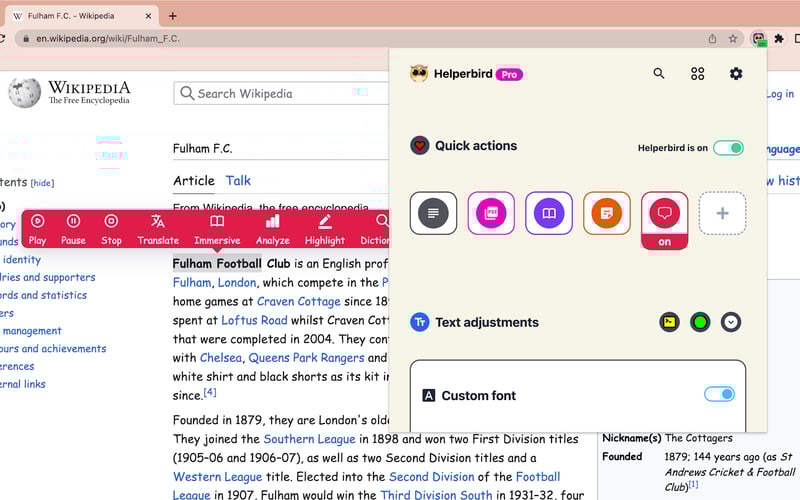Screen dimensions: 800x500
Task: Switch to the Talk tab
Action: tap(238, 181)
